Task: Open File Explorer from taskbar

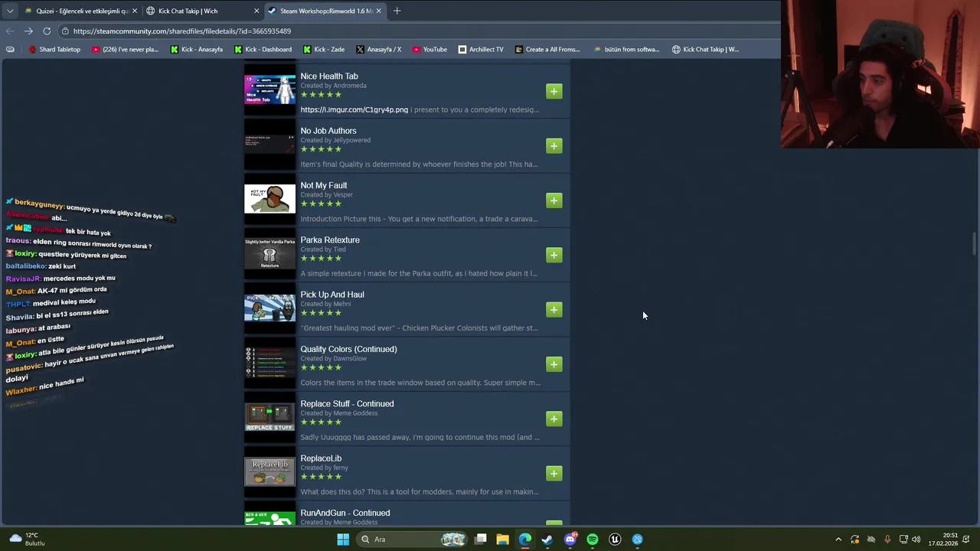Action: pyautogui.click(x=502, y=540)
